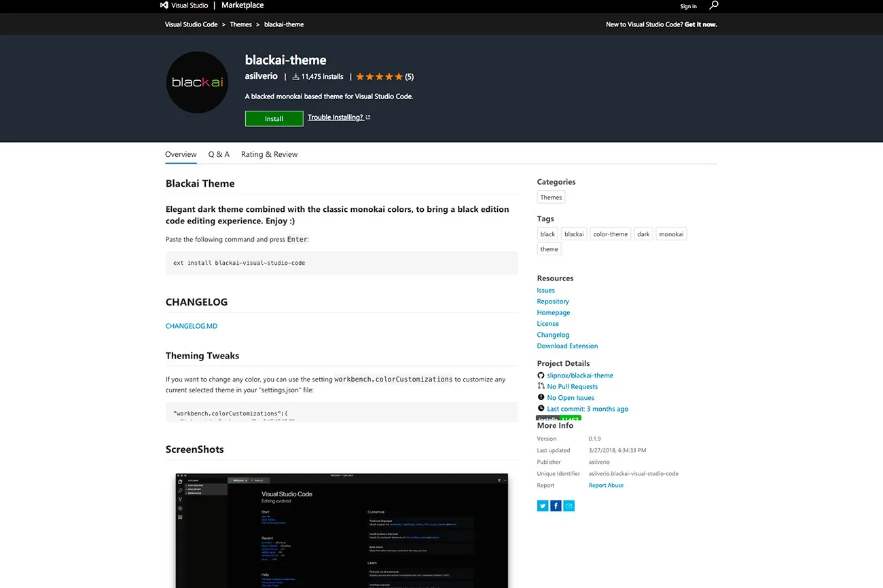The width and height of the screenshot is (883, 588).
Task: Click the green Install button
Action: [x=274, y=119]
